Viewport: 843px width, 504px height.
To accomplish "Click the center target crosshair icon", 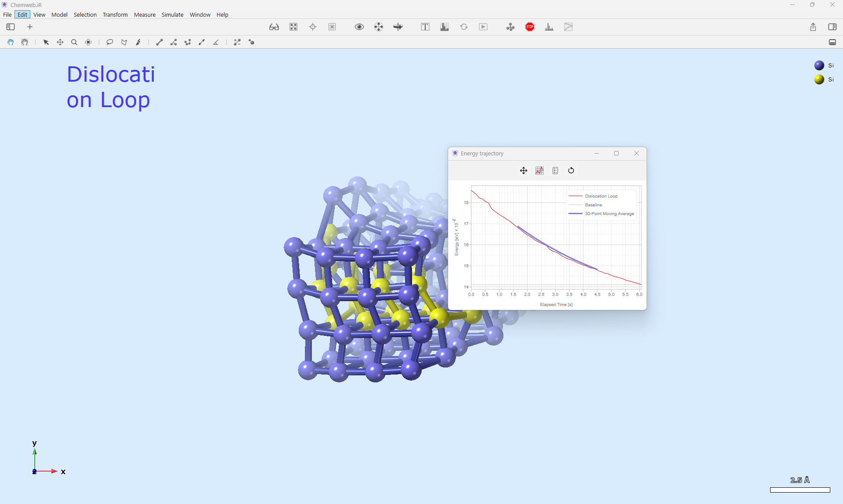I will pos(313,27).
